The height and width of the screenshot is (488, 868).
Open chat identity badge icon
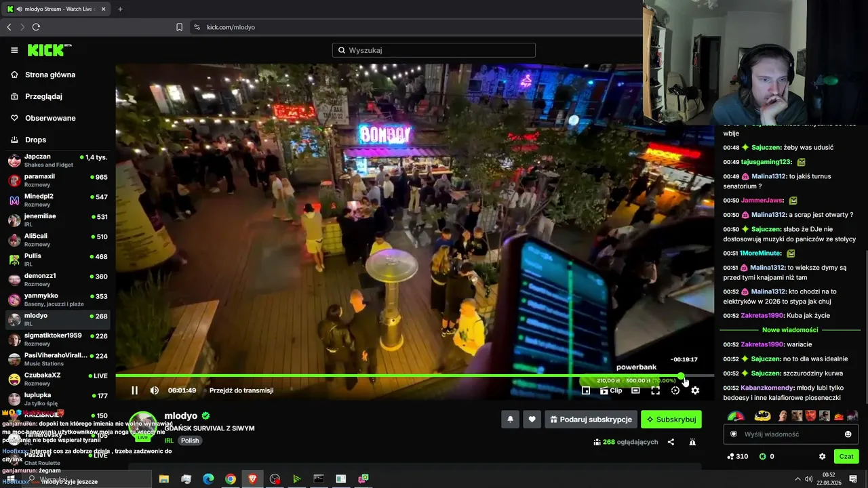(733, 434)
